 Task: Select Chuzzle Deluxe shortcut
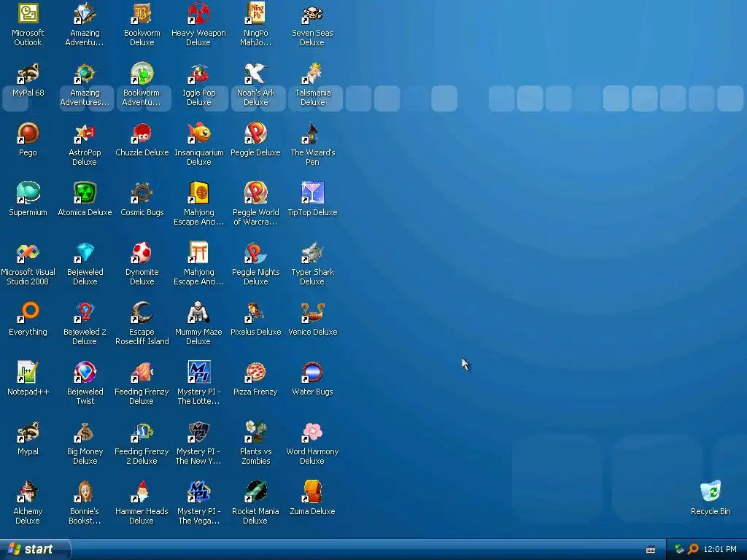[x=142, y=133]
